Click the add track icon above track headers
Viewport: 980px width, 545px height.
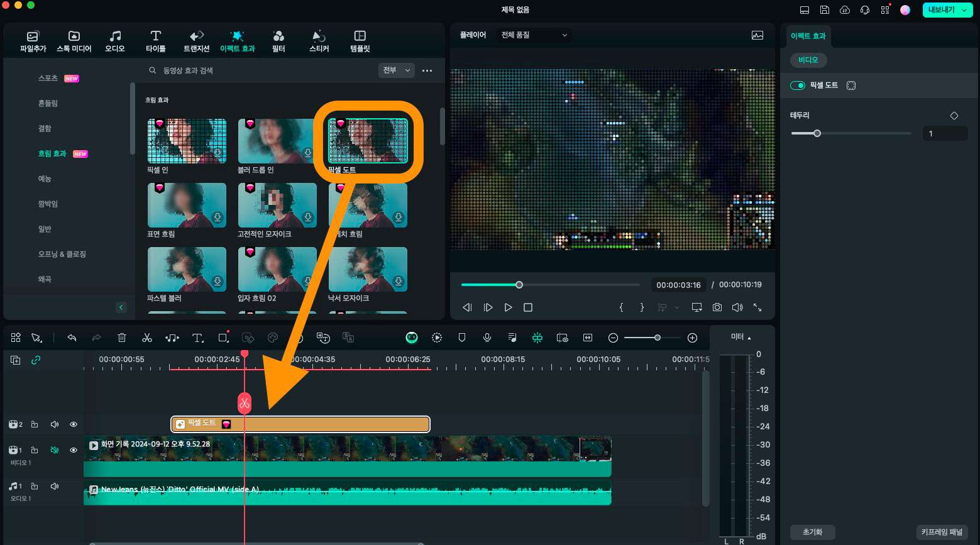16,360
